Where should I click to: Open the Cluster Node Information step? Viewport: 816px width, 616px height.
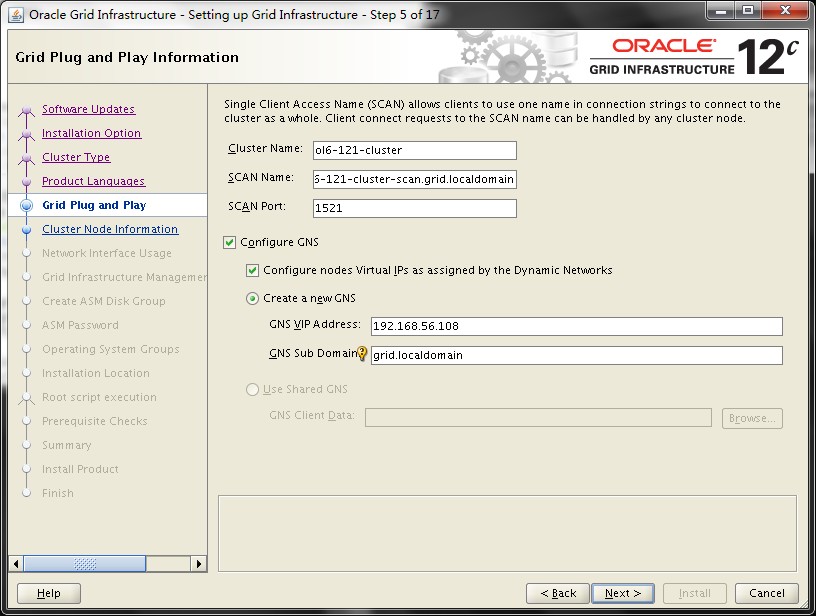[x=110, y=229]
